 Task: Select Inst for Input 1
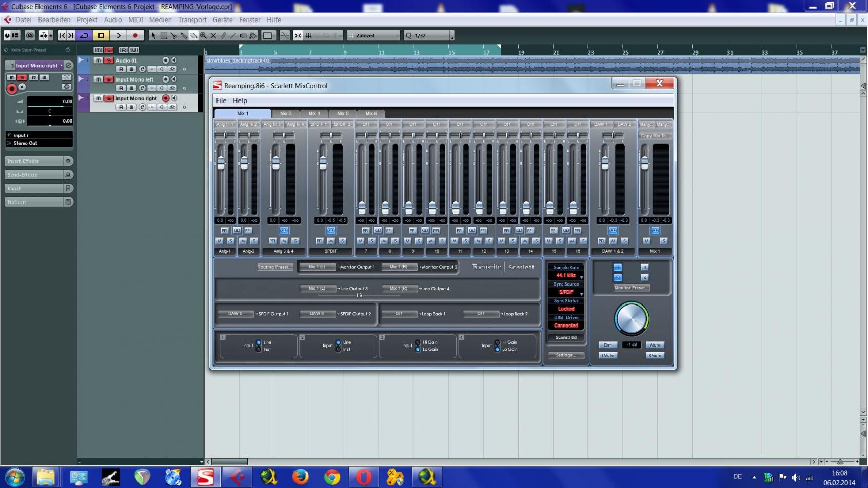point(259,349)
